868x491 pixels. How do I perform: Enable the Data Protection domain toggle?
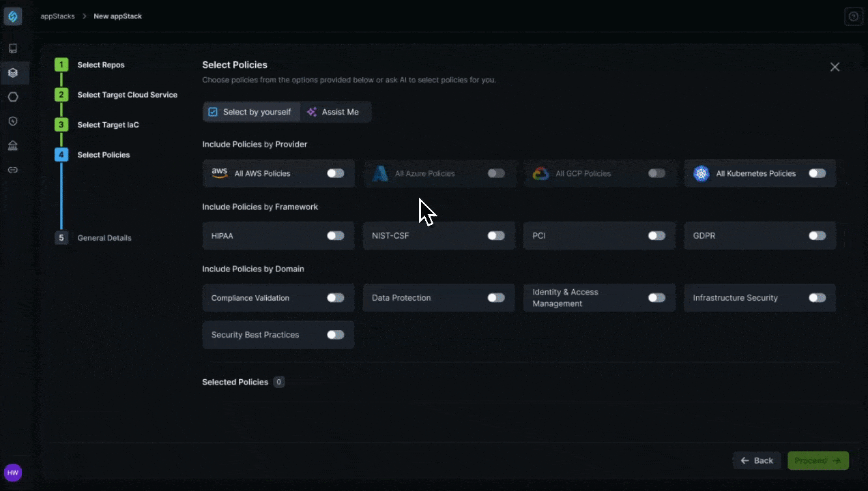[496, 298]
